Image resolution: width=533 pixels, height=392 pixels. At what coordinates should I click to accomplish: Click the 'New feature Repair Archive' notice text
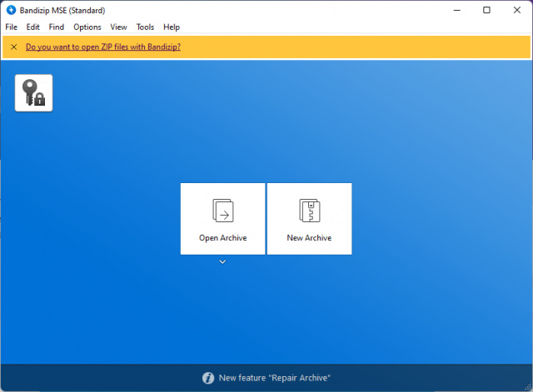click(275, 378)
